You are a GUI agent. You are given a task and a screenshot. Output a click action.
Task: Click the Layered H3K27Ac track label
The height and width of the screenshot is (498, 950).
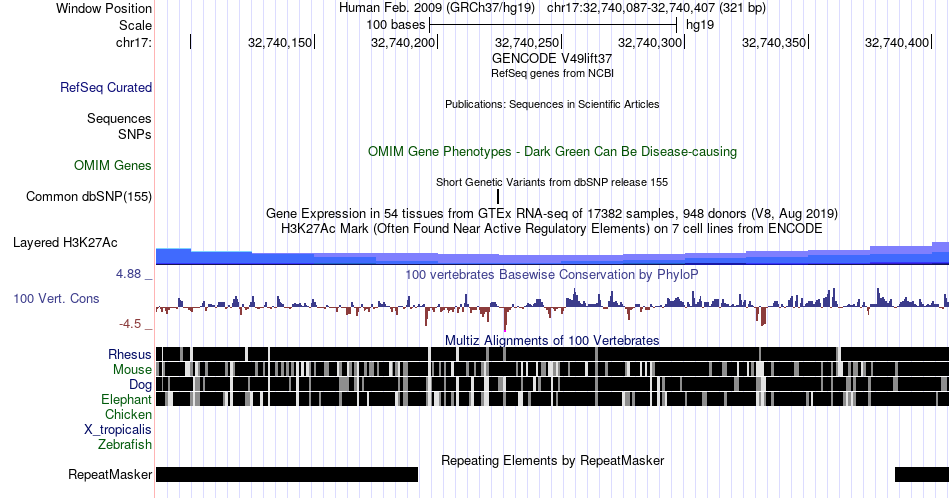coord(65,242)
